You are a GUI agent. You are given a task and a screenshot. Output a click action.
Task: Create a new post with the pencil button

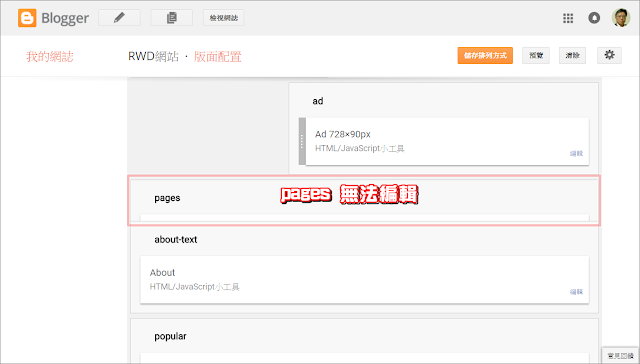119,18
